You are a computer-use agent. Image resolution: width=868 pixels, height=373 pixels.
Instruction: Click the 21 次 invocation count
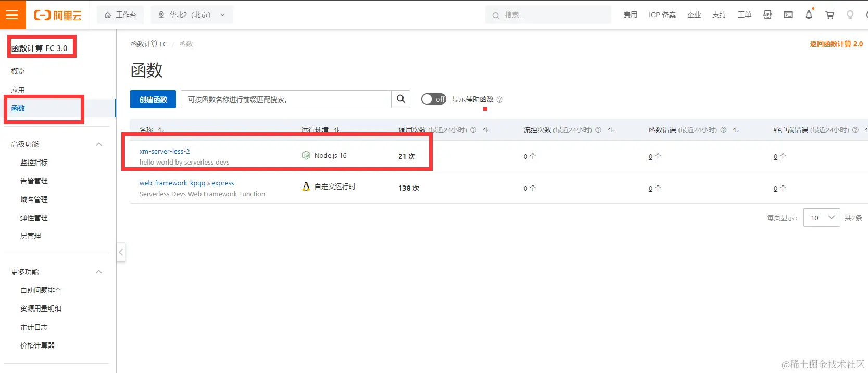(407, 156)
